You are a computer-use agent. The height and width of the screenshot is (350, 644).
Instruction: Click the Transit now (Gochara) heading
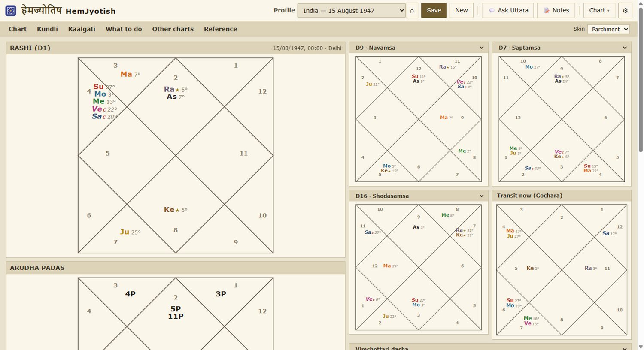[529, 196]
